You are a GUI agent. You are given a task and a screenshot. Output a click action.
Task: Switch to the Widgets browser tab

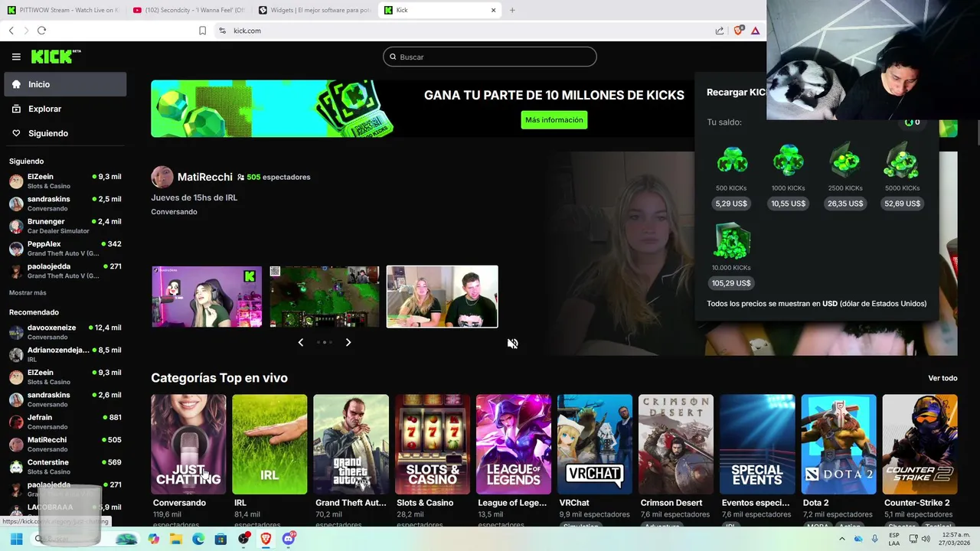click(x=315, y=10)
